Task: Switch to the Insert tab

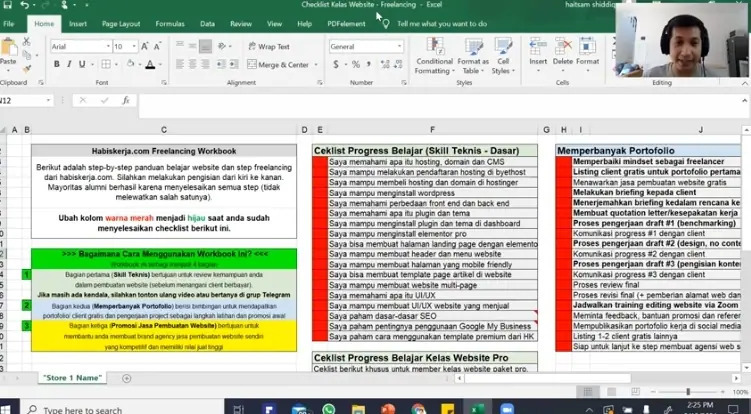Action: click(x=78, y=23)
